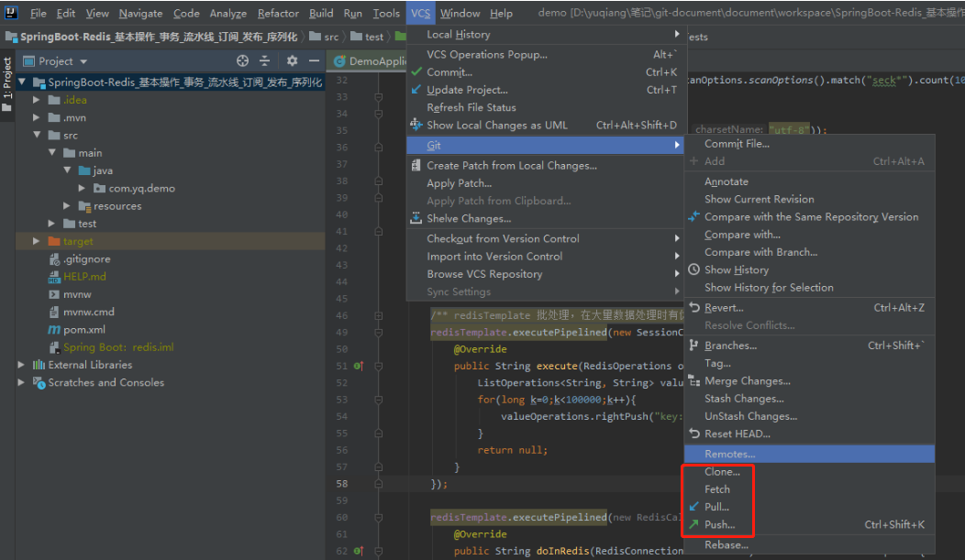Collapse the src folder

coord(37,135)
